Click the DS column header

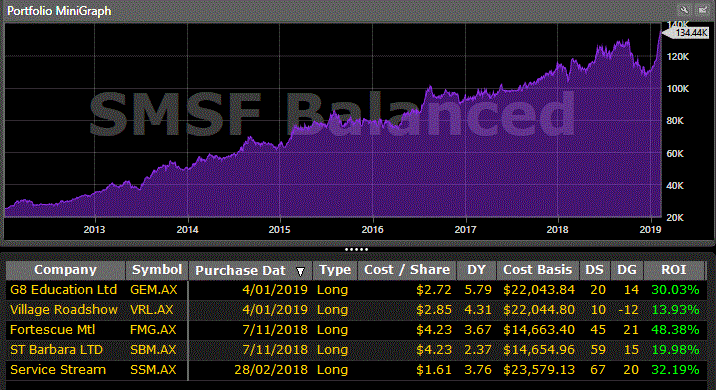pos(595,270)
